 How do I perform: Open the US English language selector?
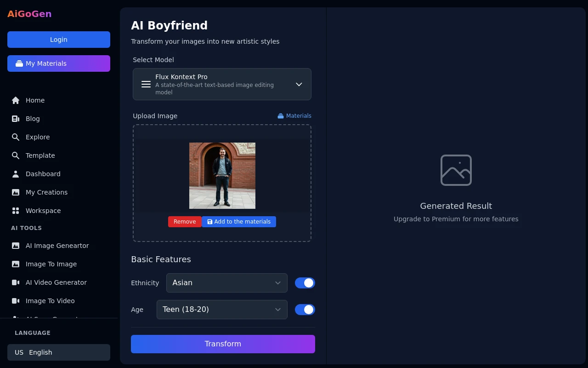[x=59, y=352]
